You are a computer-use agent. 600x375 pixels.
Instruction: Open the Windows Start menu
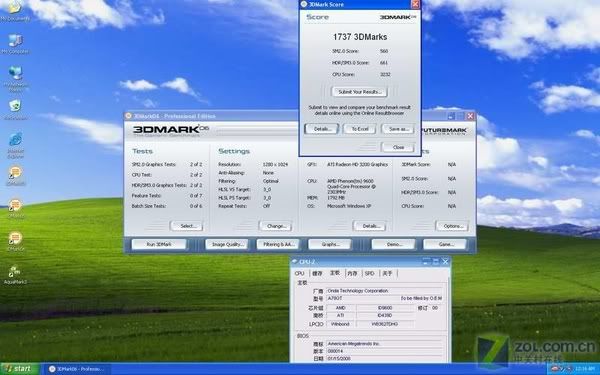click(x=19, y=369)
